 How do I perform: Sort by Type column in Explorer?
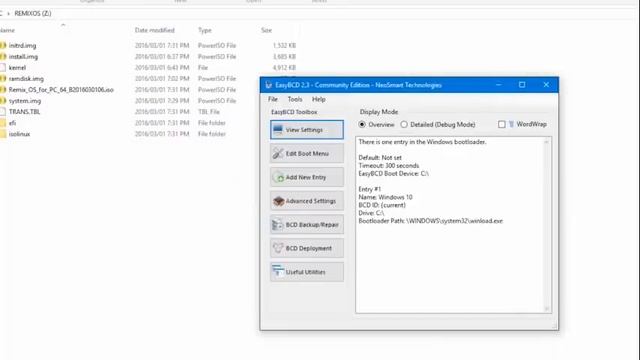[x=205, y=30]
